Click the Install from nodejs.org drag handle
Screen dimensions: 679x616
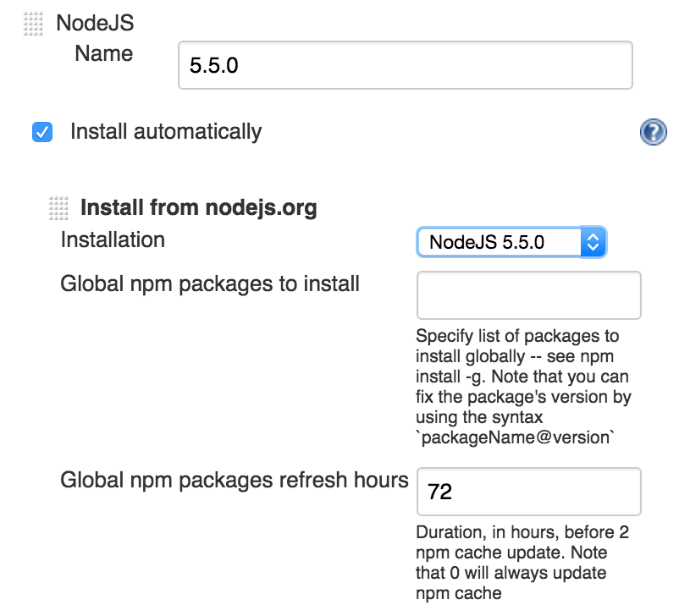[x=58, y=208]
